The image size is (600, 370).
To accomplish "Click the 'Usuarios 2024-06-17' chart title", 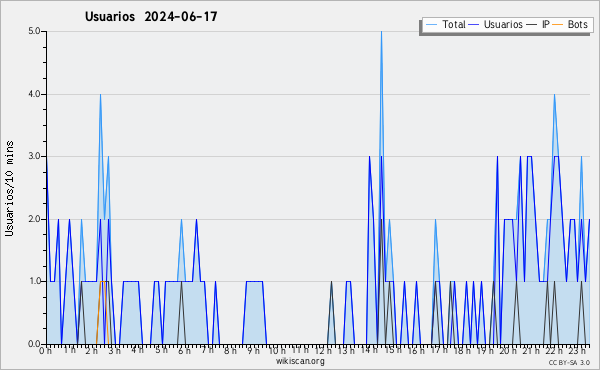I will pyautogui.click(x=151, y=16).
